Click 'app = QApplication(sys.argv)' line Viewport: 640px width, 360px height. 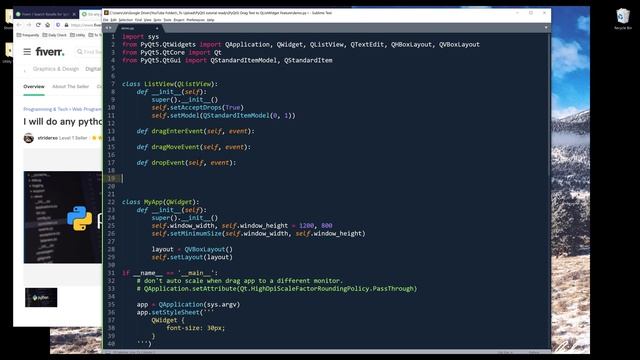coord(189,304)
